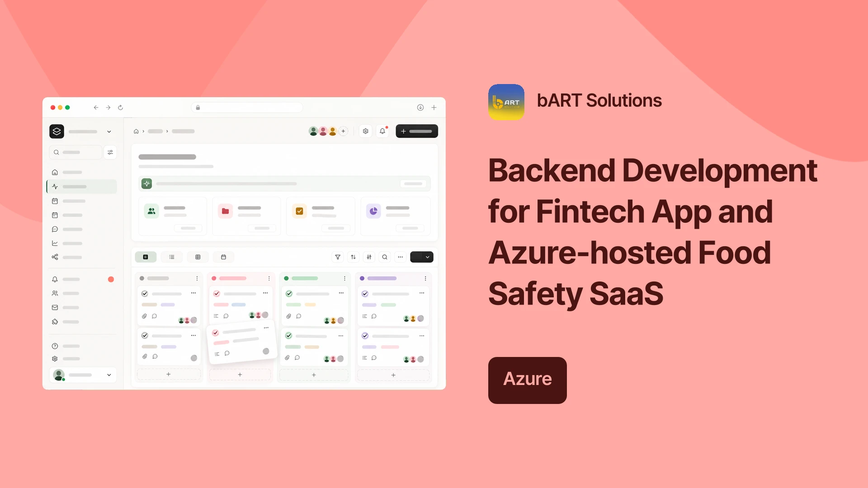Screen dimensions: 868x488
Task: Open the dark dropdown in board toolbar
Action: click(x=422, y=257)
